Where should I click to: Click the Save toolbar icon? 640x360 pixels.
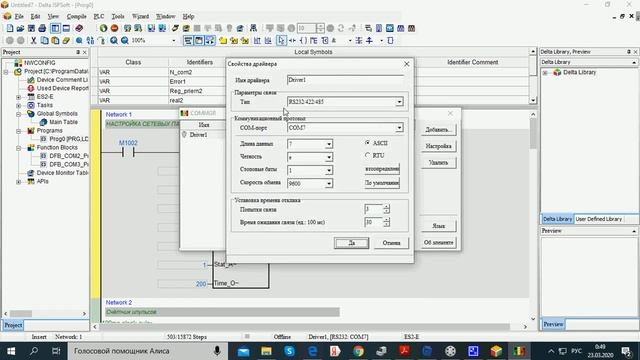[x=31, y=28]
